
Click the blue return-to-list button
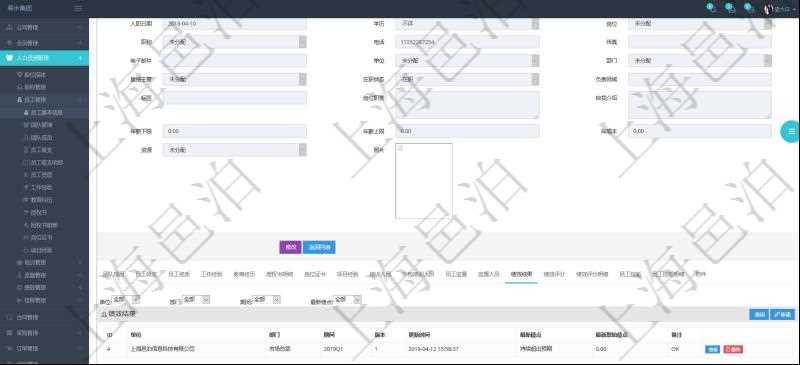(x=319, y=247)
